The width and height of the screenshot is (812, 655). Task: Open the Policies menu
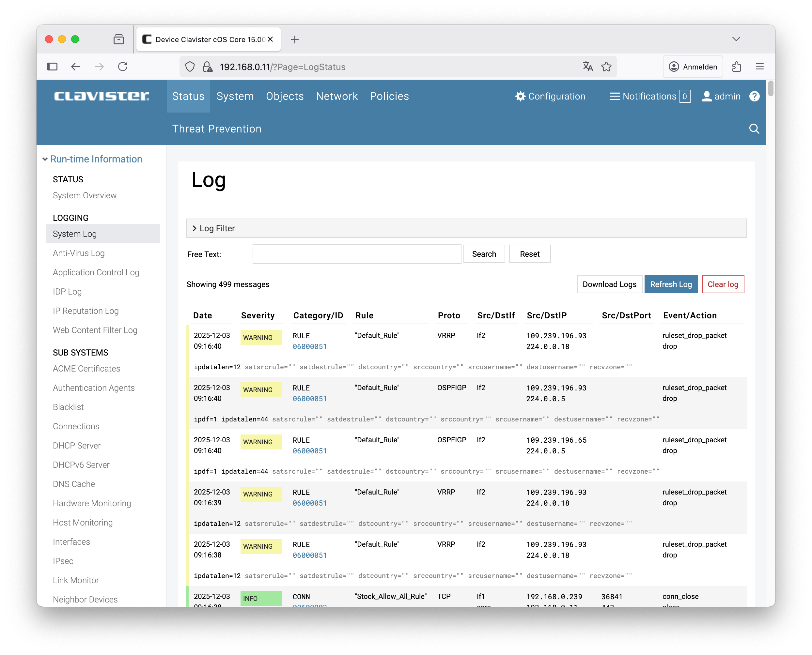pyautogui.click(x=389, y=96)
